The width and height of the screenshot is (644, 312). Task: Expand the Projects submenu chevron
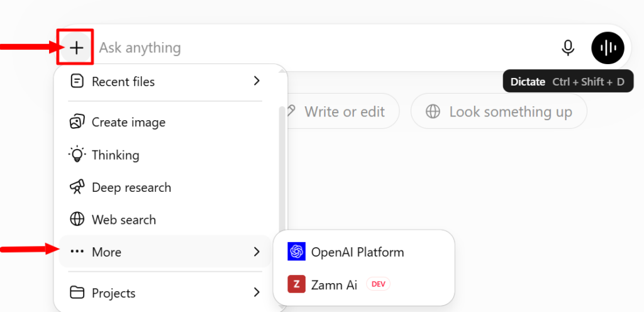click(x=257, y=292)
